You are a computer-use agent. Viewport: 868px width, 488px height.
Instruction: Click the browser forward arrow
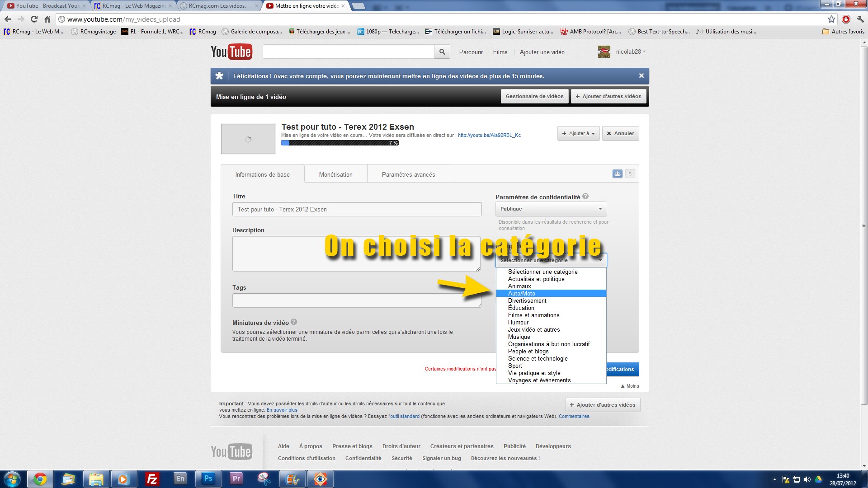(21, 19)
